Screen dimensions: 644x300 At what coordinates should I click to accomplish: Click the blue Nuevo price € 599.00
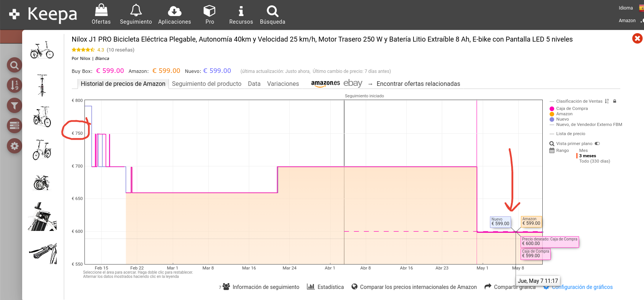pyautogui.click(x=217, y=71)
